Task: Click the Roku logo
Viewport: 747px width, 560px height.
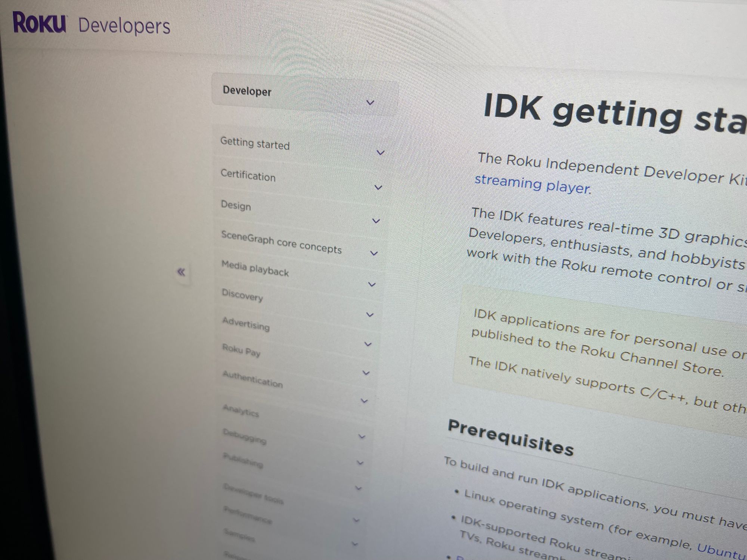Action: tap(40, 23)
